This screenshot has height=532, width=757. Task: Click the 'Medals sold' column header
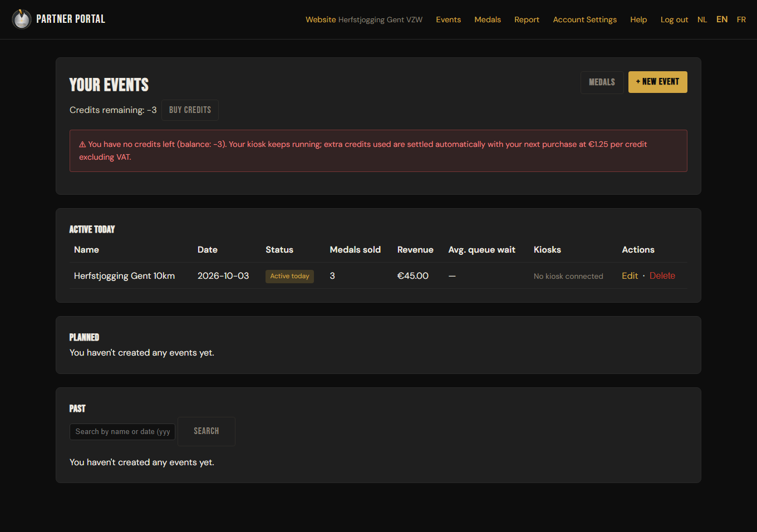pos(355,249)
